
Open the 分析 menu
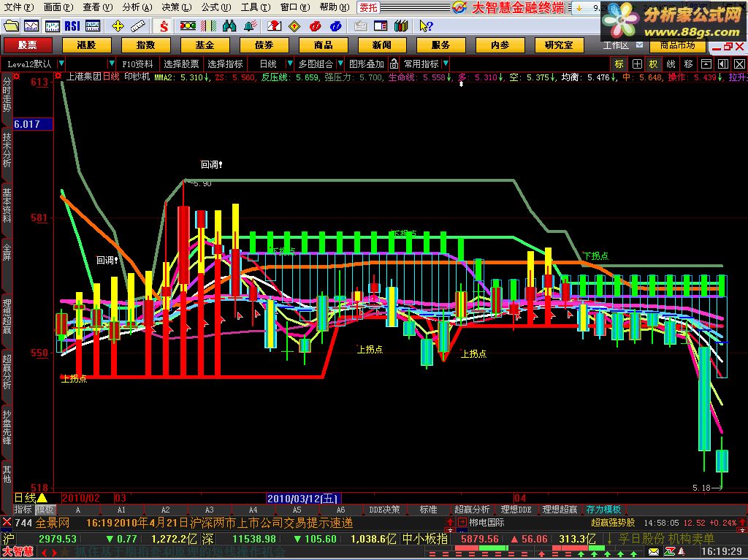tap(137, 7)
